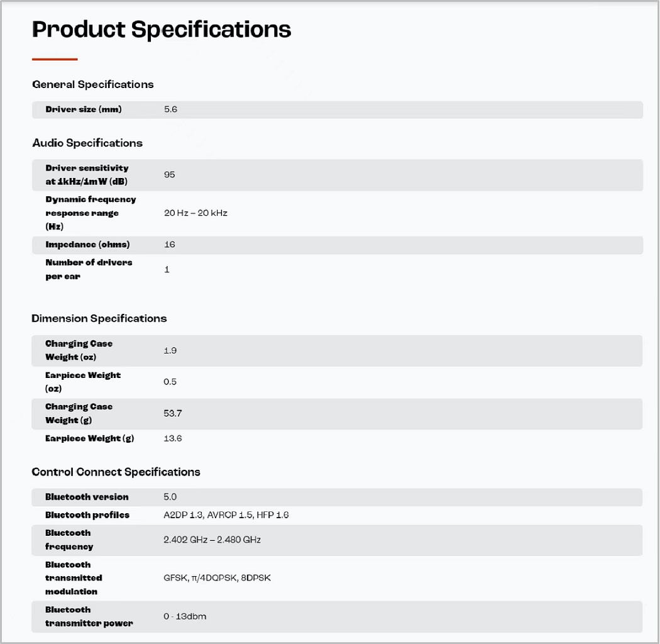Select the Impedance (ohms) row label
660x644 pixels.
[87, 245]
